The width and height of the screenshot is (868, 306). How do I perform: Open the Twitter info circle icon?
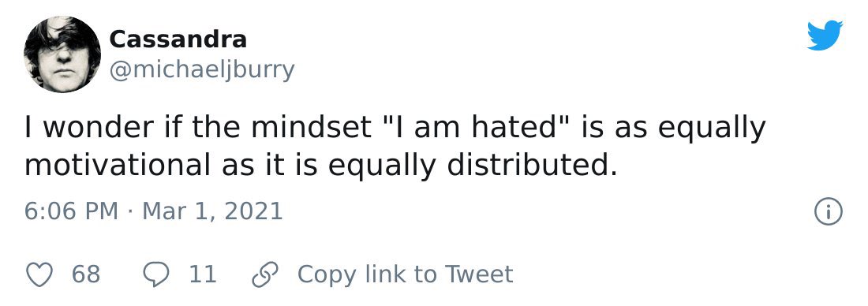pyautogui.click(x=829, y=212)
